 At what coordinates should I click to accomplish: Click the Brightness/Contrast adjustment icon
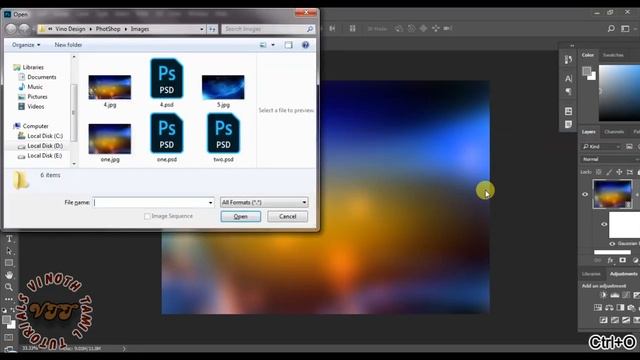[x=604, y=295]
